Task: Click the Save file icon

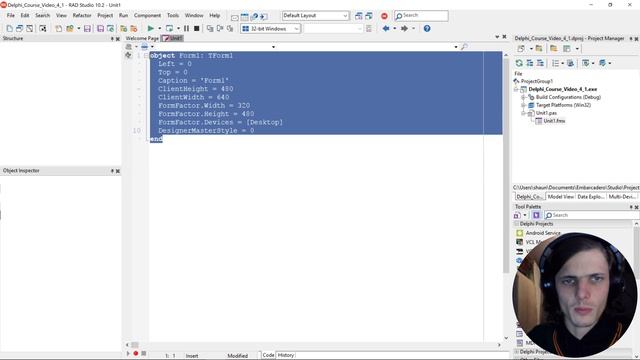Action: tap(87, 29)
